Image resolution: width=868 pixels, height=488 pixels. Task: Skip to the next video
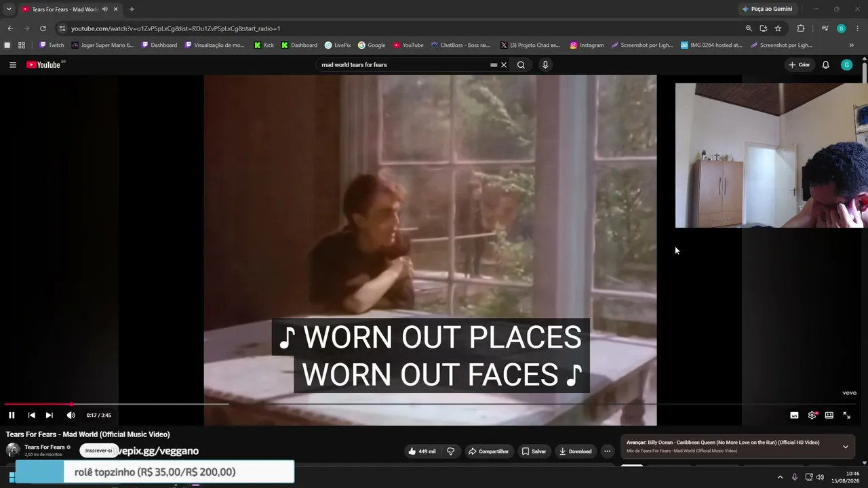tap(49, 415)
